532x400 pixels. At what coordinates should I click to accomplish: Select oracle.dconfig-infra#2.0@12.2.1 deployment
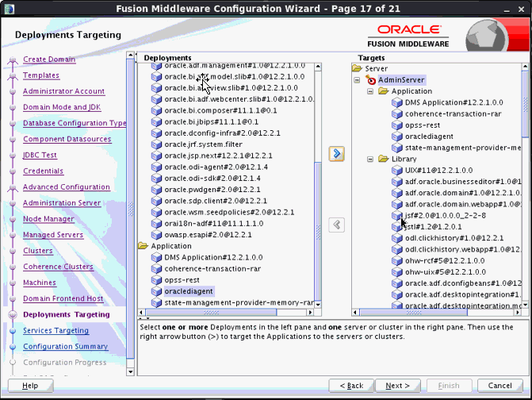pos(223,133)
